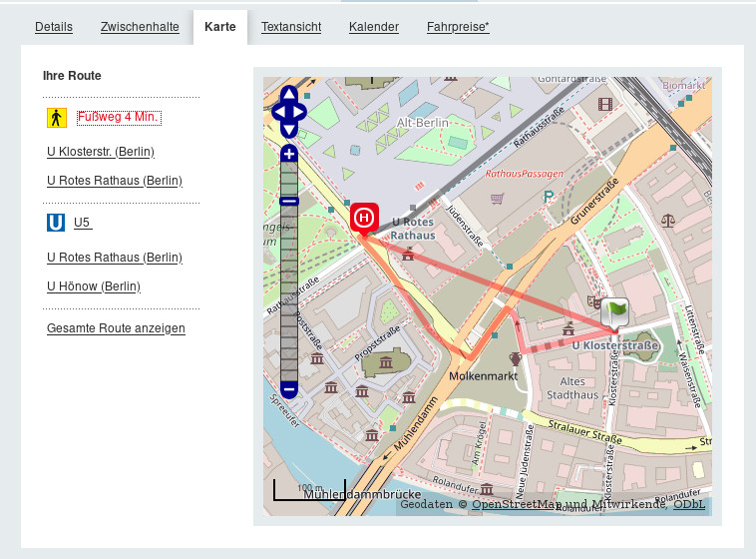Viewport: 756px width, 559px height.
Task: Open the Fußweg 4 Min. link
Action: click(119, 118)
